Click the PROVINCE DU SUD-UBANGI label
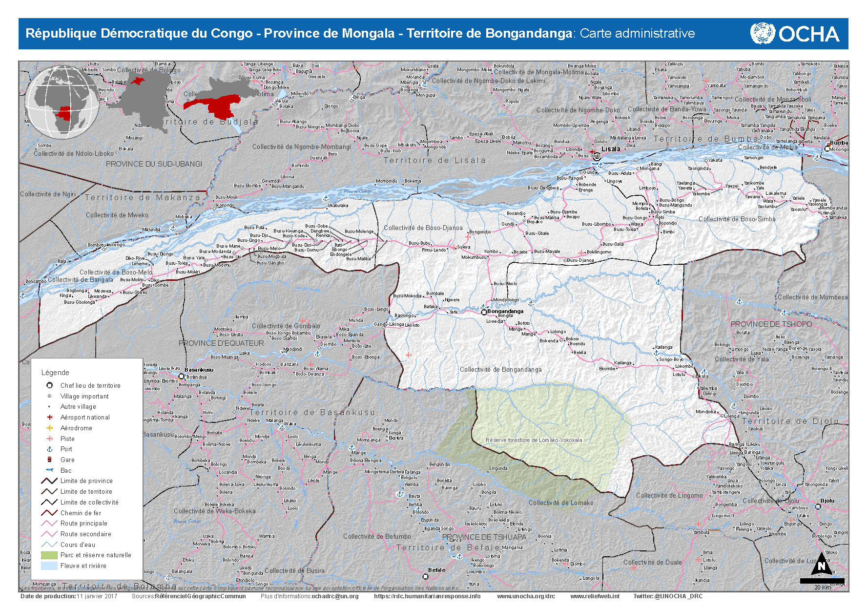 (154, 164)
